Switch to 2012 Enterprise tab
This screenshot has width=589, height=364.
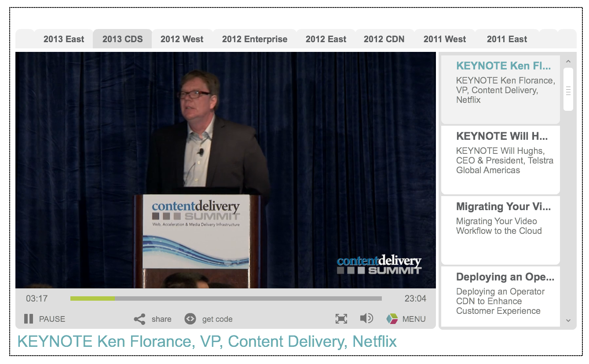255,39
